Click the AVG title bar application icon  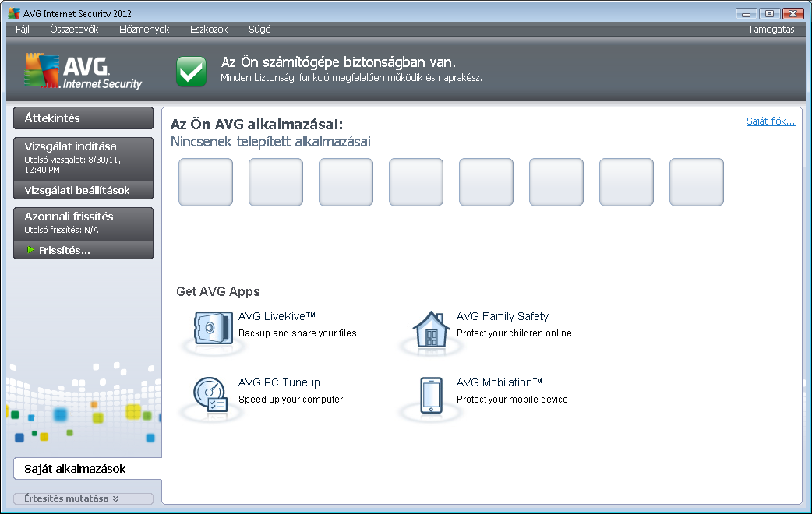14,13
